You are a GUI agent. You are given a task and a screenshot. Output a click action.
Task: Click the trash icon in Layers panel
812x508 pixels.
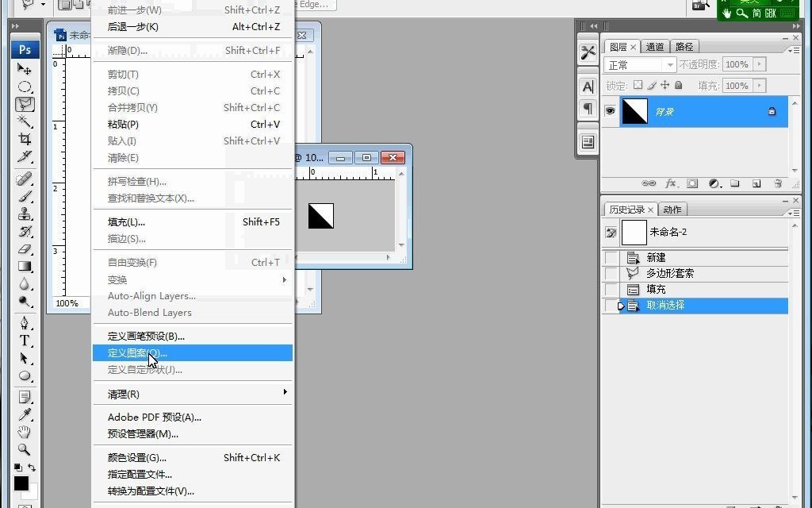coord(778,183)
